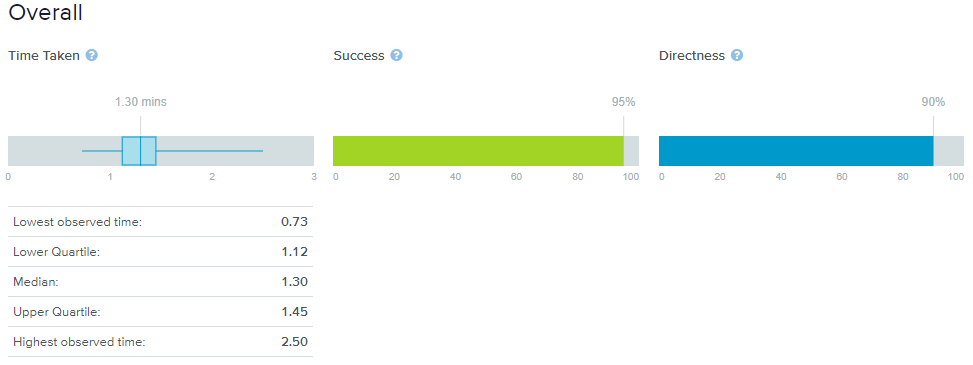Select the Lowest observed time row
973x365 pixels.
pos(160,222)
